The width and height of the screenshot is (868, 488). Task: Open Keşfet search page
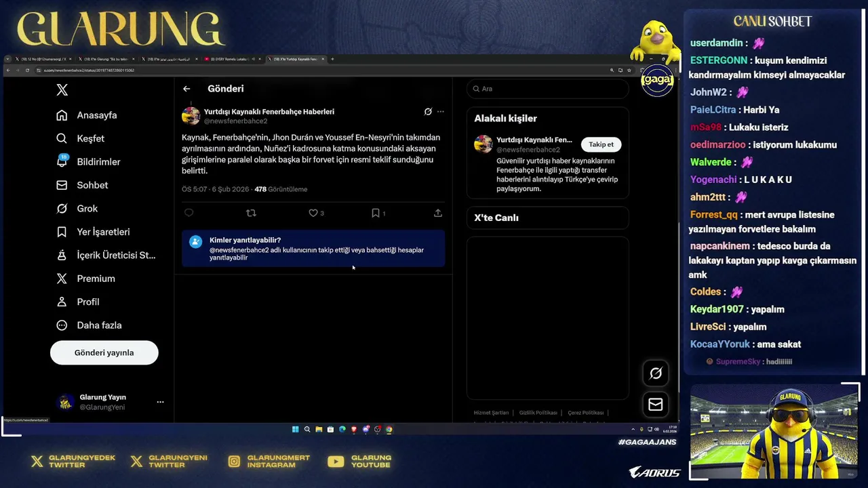pyautogui.click(x=80, y=138)
